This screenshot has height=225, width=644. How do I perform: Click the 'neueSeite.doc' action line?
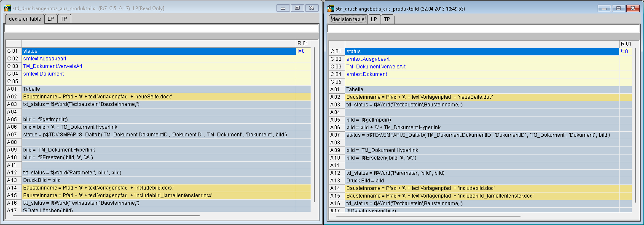(x=482, y=97)
